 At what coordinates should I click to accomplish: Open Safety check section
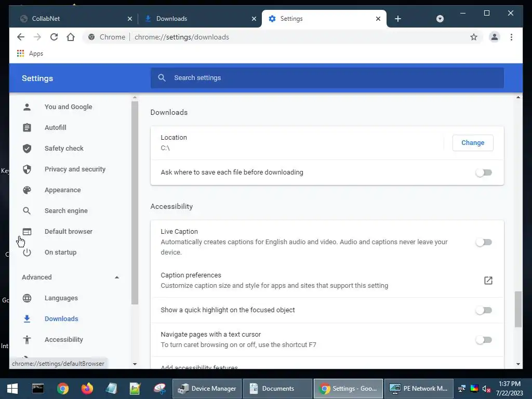[x=64, y=148]
